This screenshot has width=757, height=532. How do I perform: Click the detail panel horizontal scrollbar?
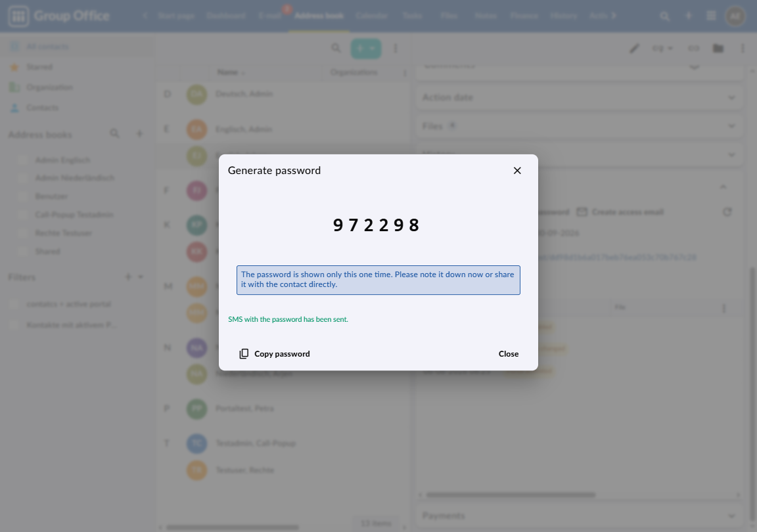point(511,495)
